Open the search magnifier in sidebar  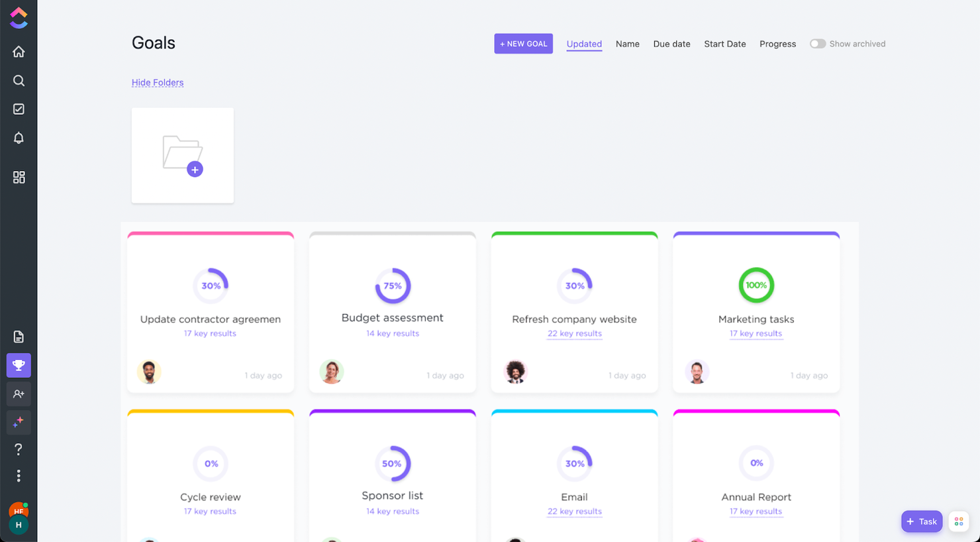pos(19,81)
